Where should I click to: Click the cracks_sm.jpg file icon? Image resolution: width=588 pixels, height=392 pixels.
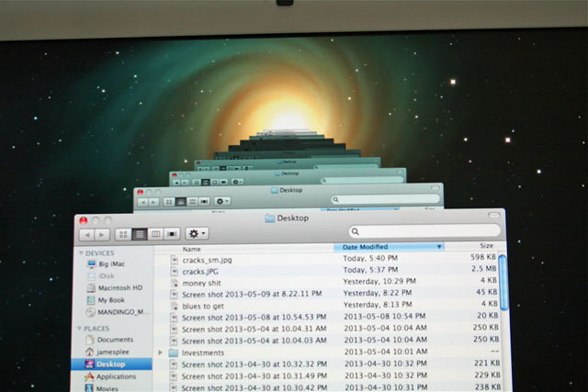174,260
